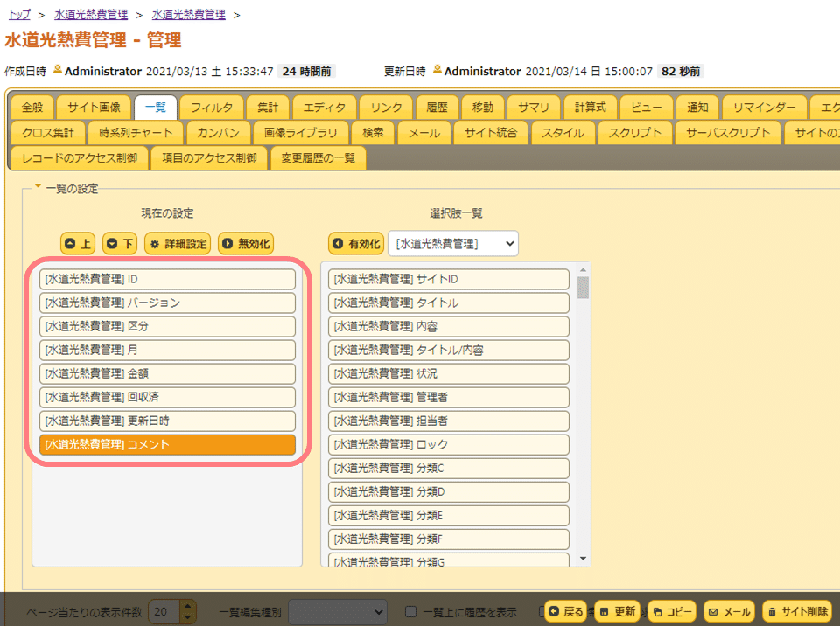Open the 移動 tab

[x=483, y=108]
